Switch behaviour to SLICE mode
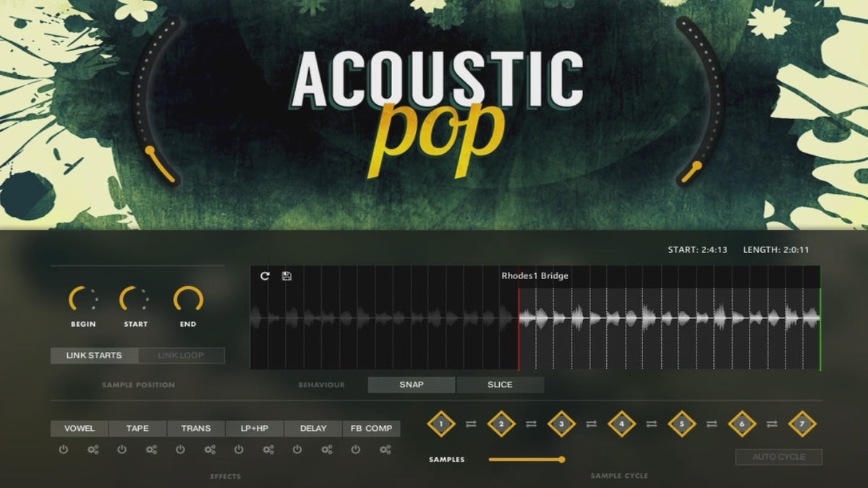Image resolution: width=868 pixels, height=488 pixels. [500, 385]
